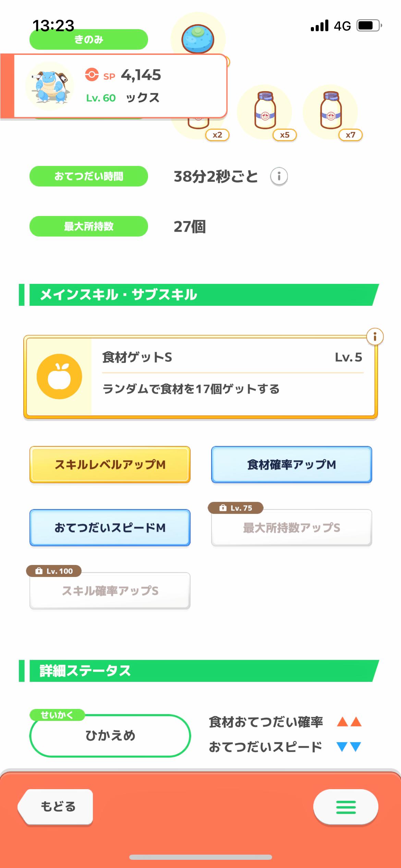This screenshot has height=868, width=401.
Task: Tap the 最大所持数 green label
Action: click(89, 226)
